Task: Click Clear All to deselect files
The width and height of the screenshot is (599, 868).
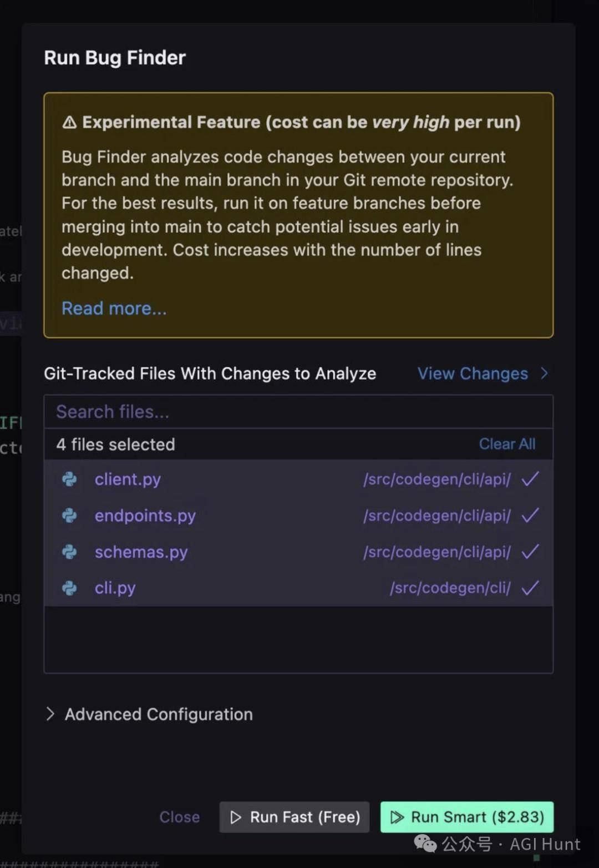Action: (x=507, y=444)
